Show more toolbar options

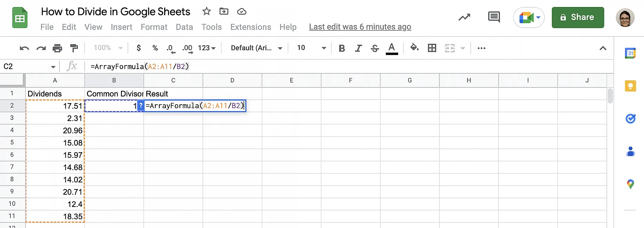point(481,48)
